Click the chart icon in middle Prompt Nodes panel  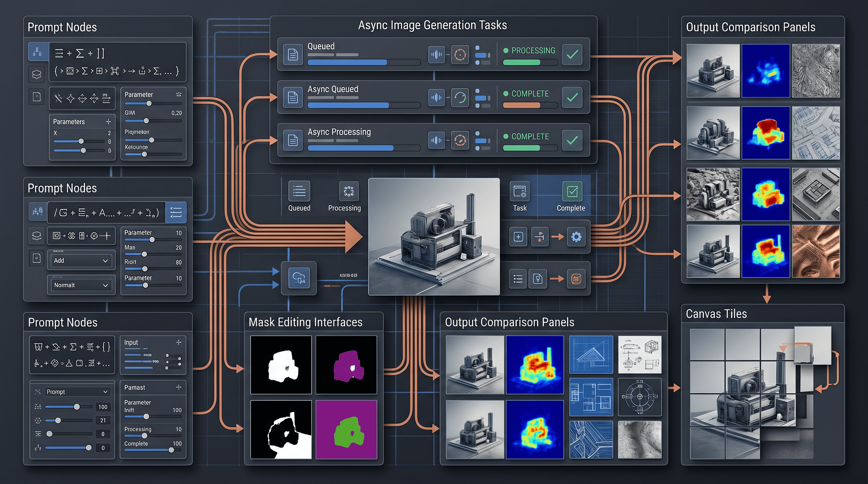click(x=38, y=212)
